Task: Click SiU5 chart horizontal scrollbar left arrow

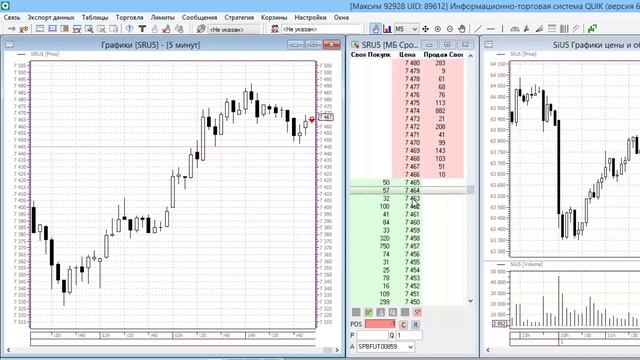Action: pyautogui.click(x=488, y=350)
